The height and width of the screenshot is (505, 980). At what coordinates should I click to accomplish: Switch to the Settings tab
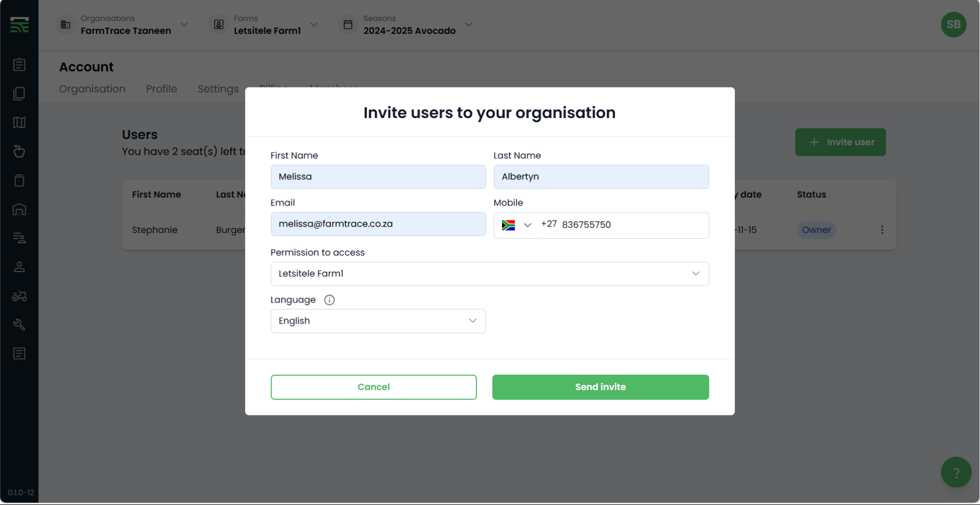click(x=218, y=89)
